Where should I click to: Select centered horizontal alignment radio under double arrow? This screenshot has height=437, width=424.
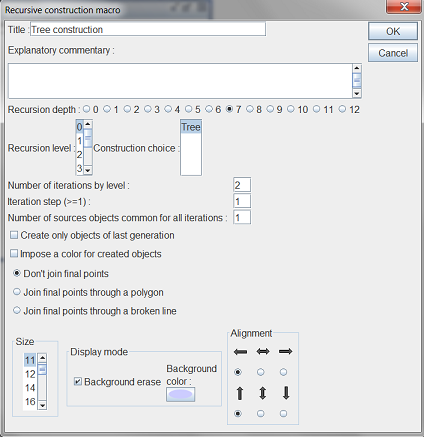pos(261,372)
